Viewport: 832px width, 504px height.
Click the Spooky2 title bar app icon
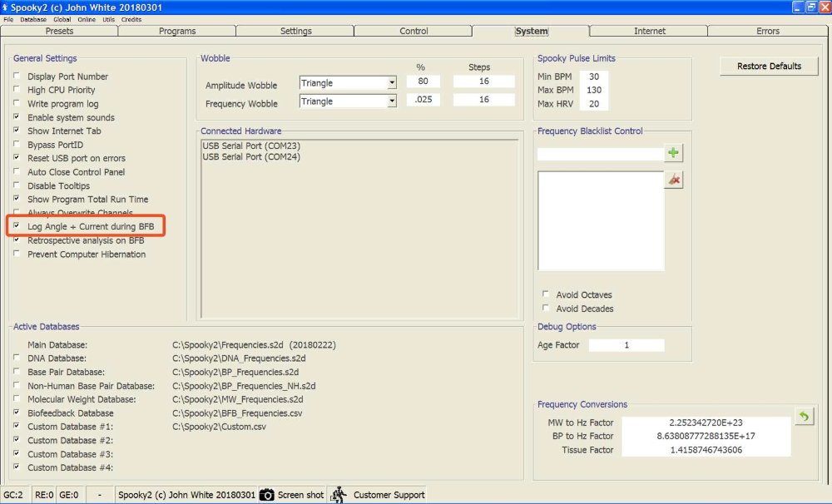[x=5, y=7]
